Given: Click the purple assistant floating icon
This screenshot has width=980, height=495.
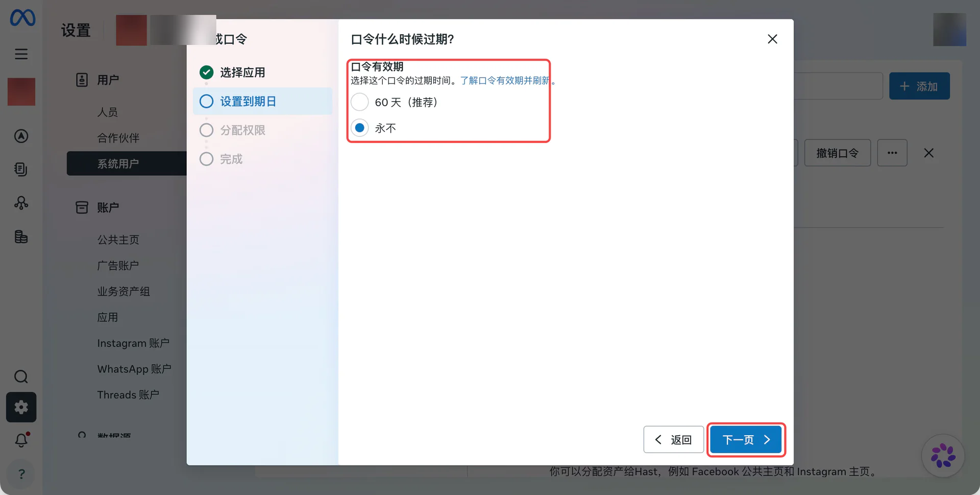Looking at the screenshot, I should pyautogui.click(x=943, y=456).
